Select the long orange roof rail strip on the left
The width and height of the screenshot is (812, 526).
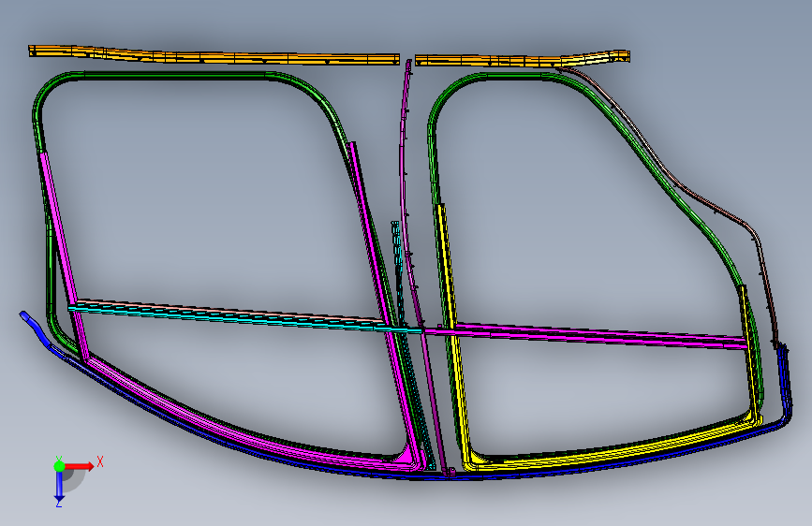pos(214,55)
